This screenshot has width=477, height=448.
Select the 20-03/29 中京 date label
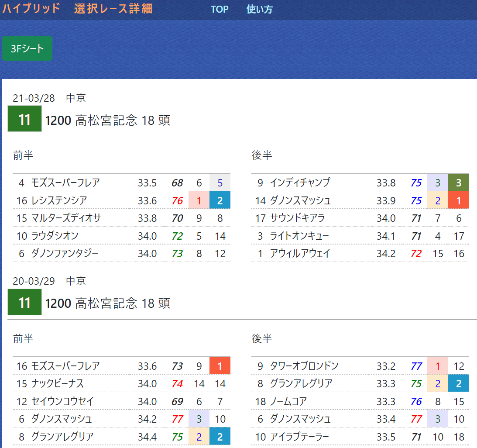point(49,281)
